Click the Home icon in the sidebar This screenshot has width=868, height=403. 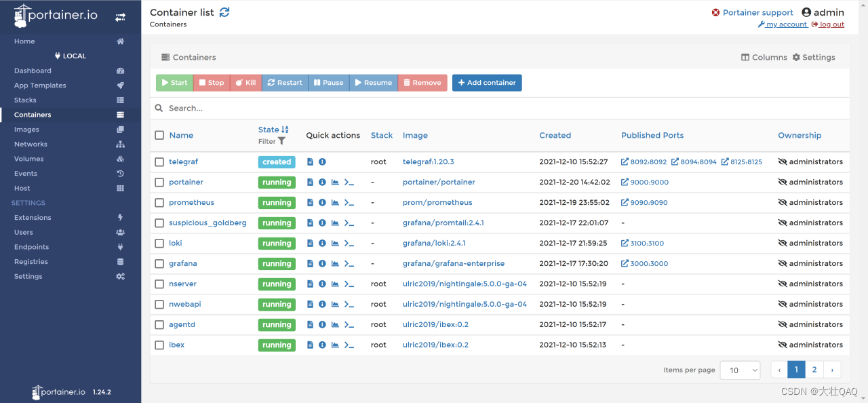pyautogui.click(x=120, y=41)
